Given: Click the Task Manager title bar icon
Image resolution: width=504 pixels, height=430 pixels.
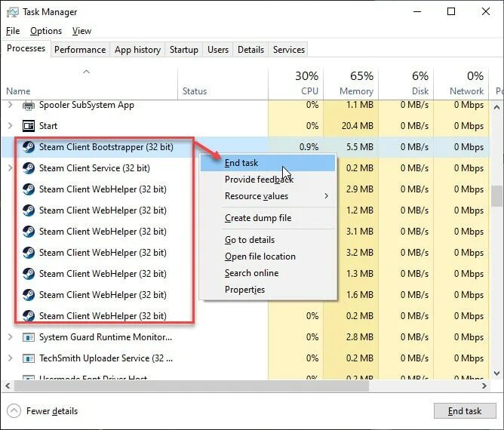Looking at the screenshot, I should [x=13, y=12].
